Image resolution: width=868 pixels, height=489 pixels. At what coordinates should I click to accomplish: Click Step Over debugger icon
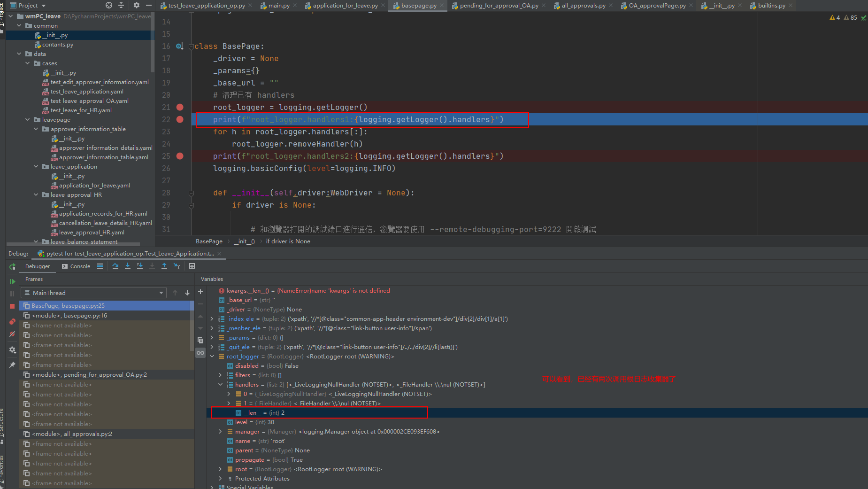click(x=115, y=266)
